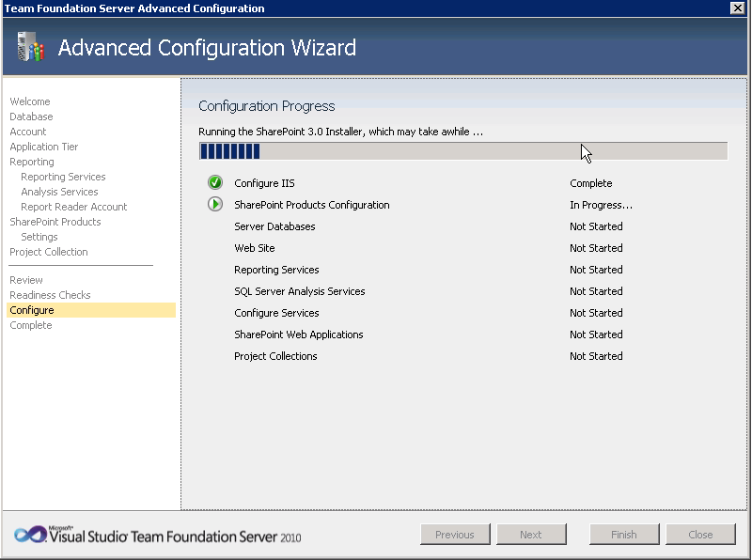
Task: Click the Project Collections row label
Action: (275, 356)
